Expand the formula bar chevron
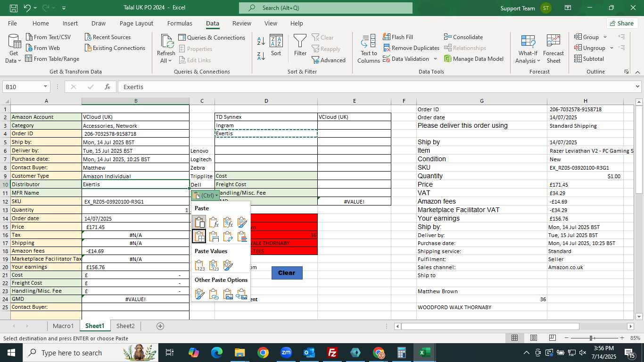Screen dimensions: 644x362 click(x=637, y=87)
